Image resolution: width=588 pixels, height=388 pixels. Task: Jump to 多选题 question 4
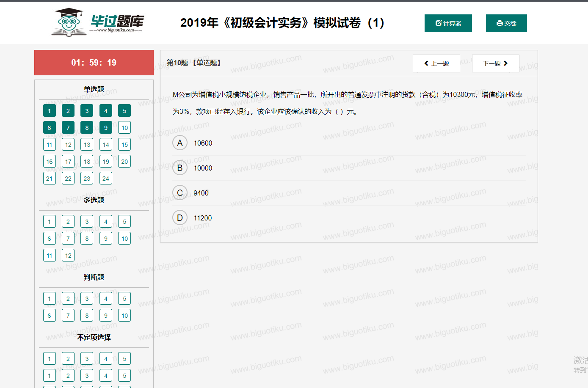click(x=106, y=222)
